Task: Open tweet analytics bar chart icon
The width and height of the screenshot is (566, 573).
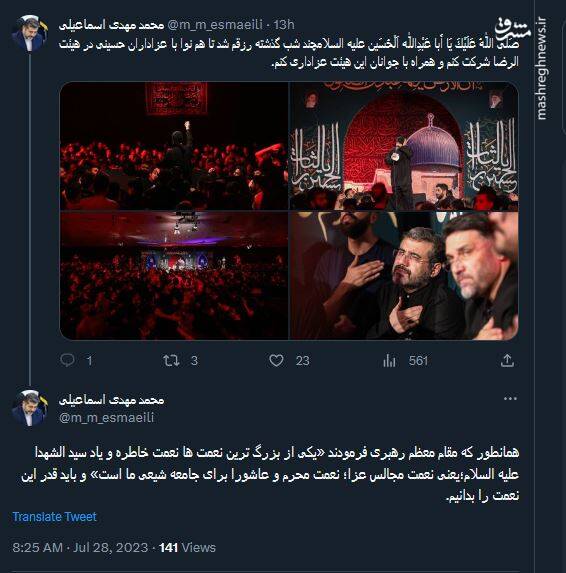Action: click(x=389, y=361)
